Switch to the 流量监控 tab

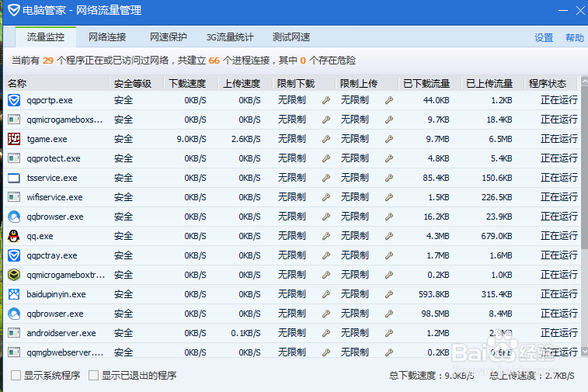click(45, 36)
